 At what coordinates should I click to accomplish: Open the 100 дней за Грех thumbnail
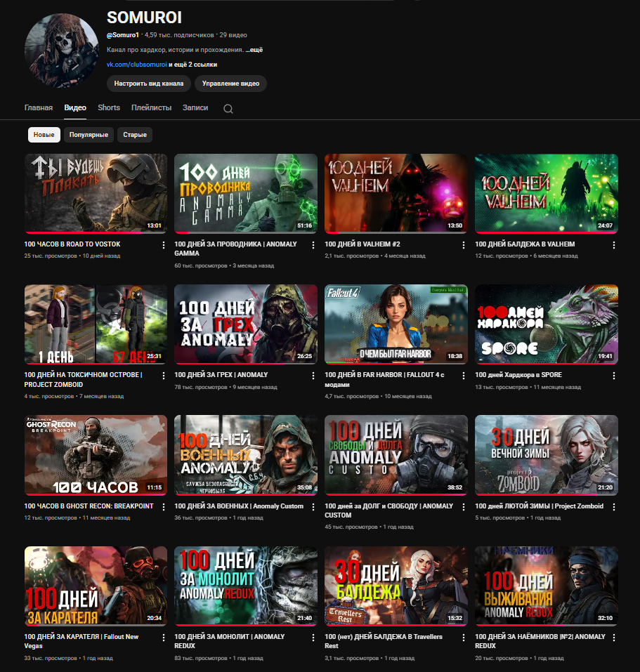tap(246, 324)
